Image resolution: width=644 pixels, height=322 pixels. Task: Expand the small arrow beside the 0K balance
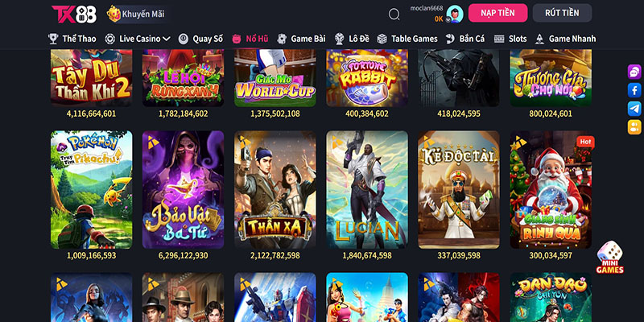coord(448,19)
